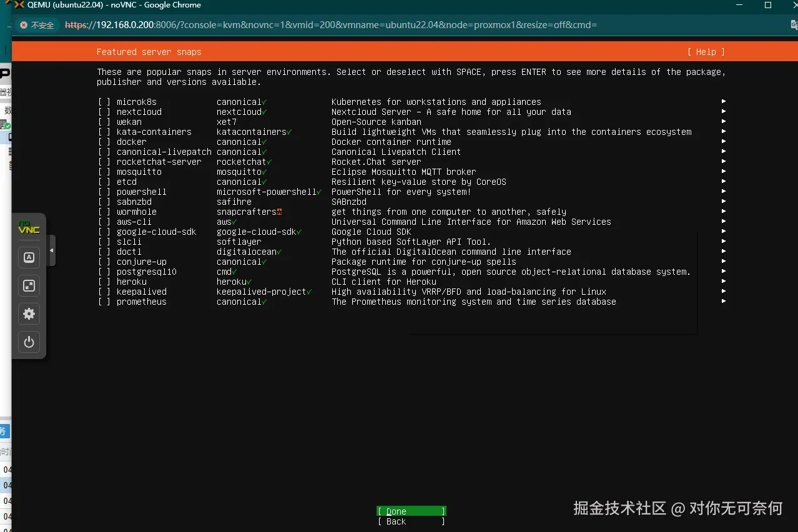
Task: Click the 'digitalocean' publisher name
Action: pos(247,252)
